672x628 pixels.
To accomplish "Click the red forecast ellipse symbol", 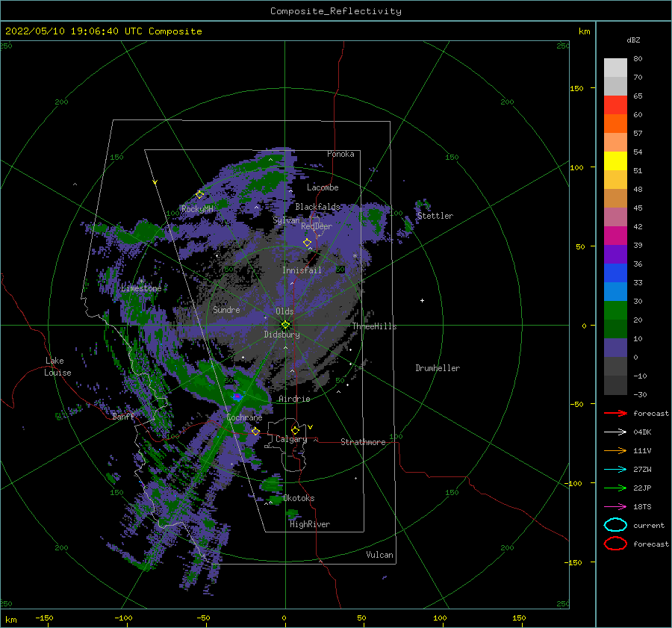I will pyautogui.click(x=615, y=544).
